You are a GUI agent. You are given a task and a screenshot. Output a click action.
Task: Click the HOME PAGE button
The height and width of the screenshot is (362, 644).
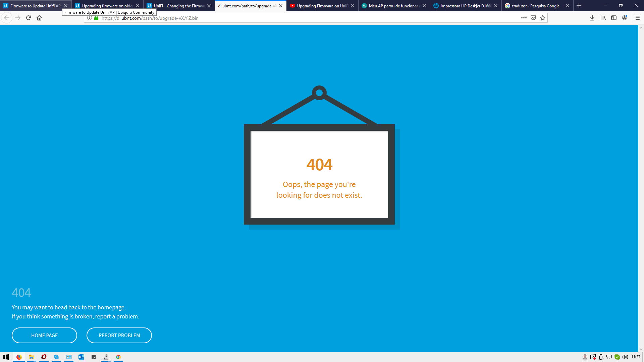(x=44, y=335)
